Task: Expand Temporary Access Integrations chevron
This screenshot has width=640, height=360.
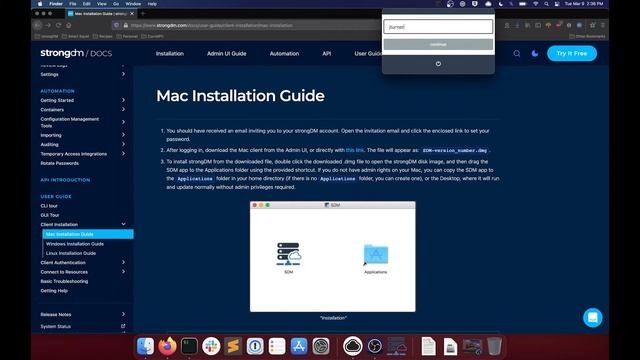Action: 123,153
